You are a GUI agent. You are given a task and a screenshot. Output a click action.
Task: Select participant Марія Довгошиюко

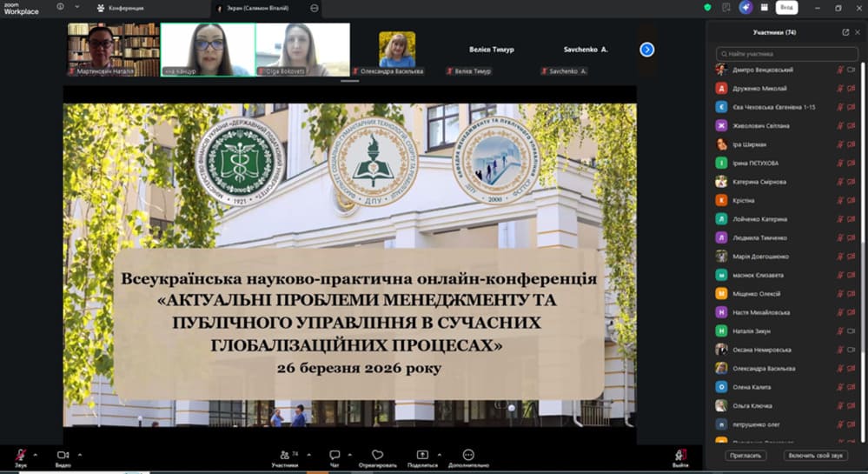click(786, 256)
